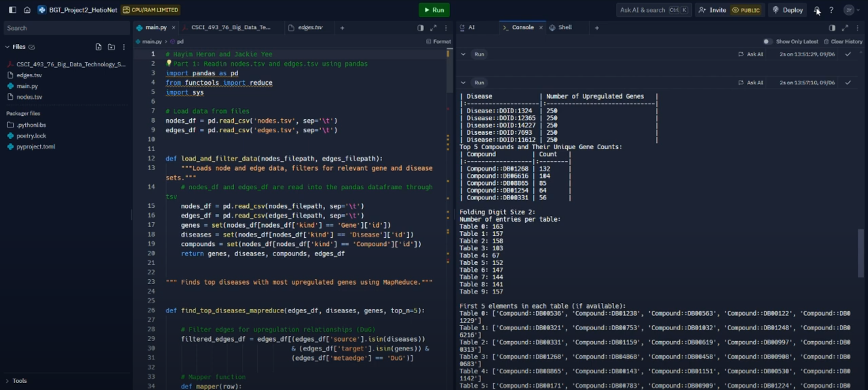Open the edges.tsv editor tab
Viewport: 868px width, 390px height.
click(x=310, y=28)
